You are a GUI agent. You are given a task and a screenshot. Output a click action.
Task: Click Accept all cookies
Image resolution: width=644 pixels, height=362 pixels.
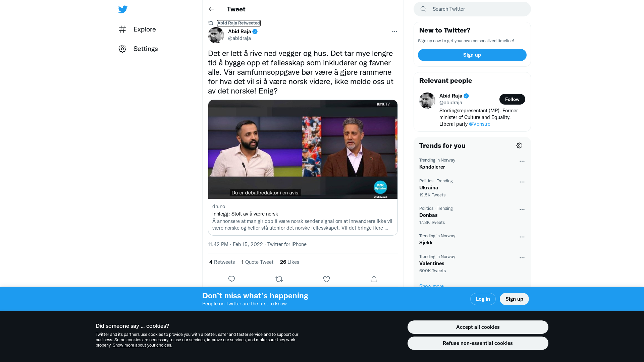pyautogui.click(x=478, y=327)
